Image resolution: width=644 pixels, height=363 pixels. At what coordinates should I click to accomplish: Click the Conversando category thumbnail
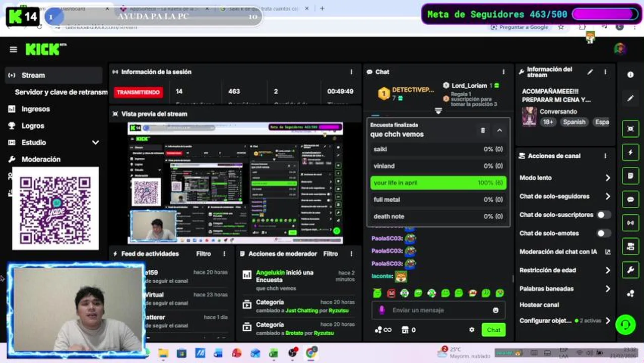(529, 117)
